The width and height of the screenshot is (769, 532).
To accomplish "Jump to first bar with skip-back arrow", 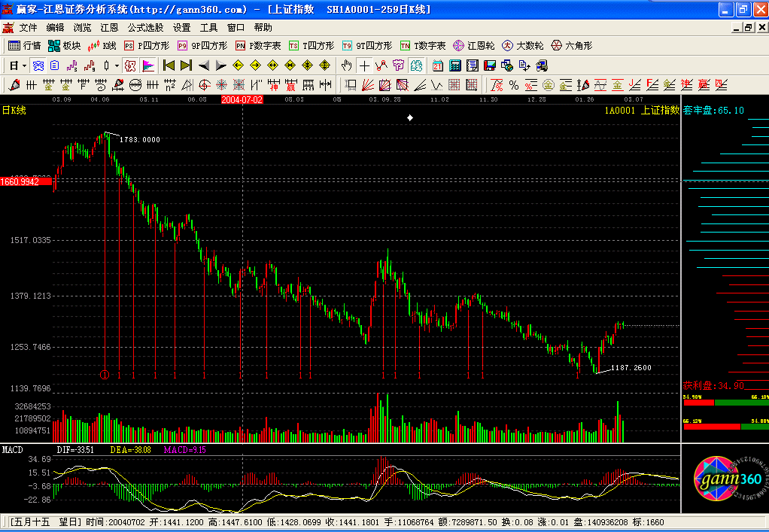I will pos(169,65).
